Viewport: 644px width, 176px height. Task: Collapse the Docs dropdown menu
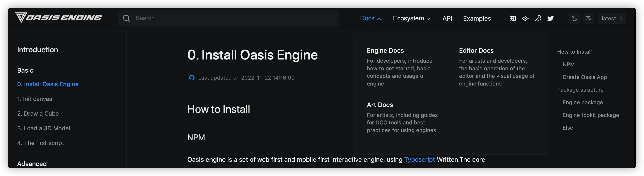point(370,18)
